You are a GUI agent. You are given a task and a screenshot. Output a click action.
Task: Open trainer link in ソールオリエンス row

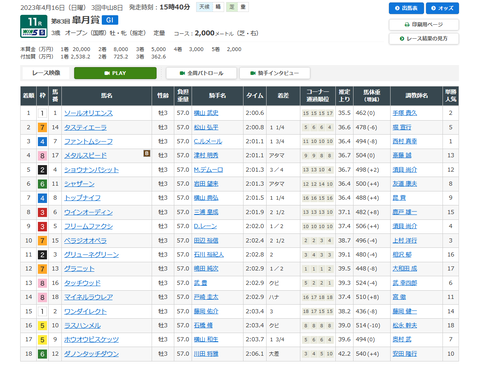point(405,113)
